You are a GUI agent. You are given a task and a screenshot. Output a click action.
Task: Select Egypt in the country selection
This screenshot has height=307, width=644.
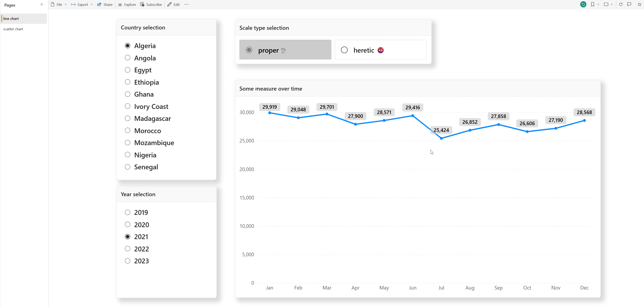pos(127,70)
